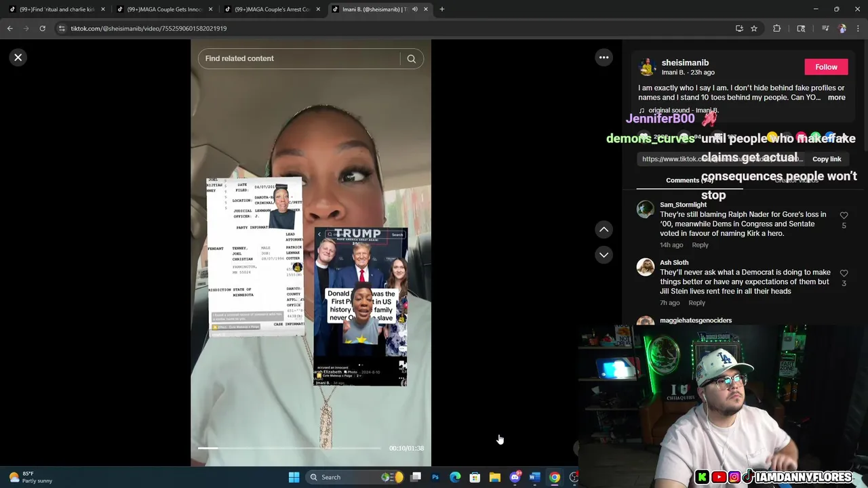Switch to the Comments (94) tab
Image resolution: width=868 pixels, height=488 pixels.
[690, 180]
